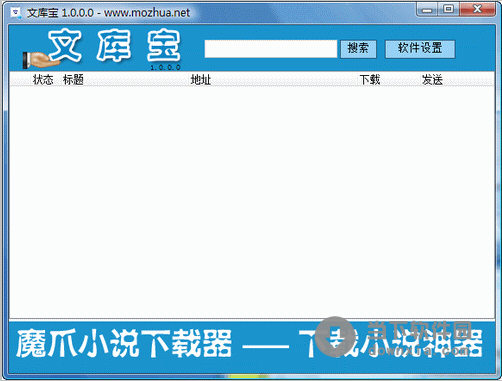Click the app icon in title bar
This screenshot has width=502, height=381.
click(x=16, y=13)
